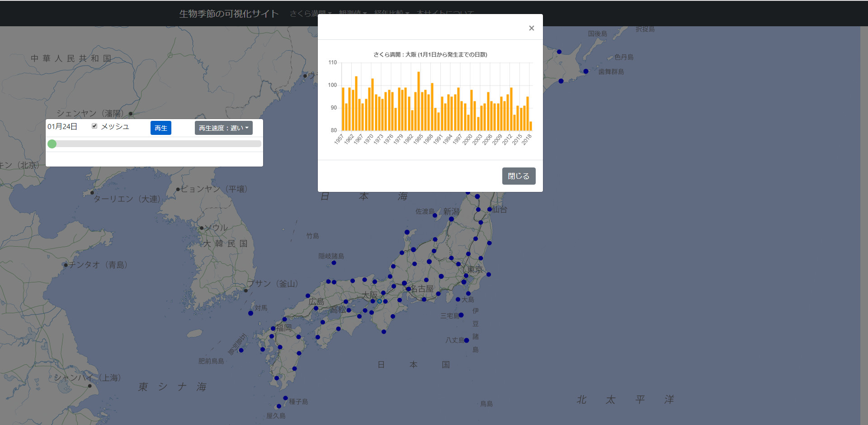
Task: Click the station dot on 八丈島
Action: (467, 340)
